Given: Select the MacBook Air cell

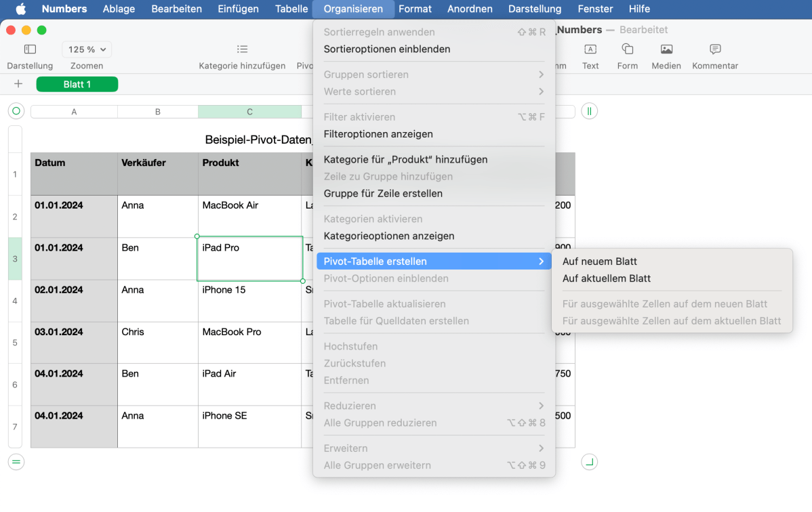Looking at the screenshot, I should [249, 217].
